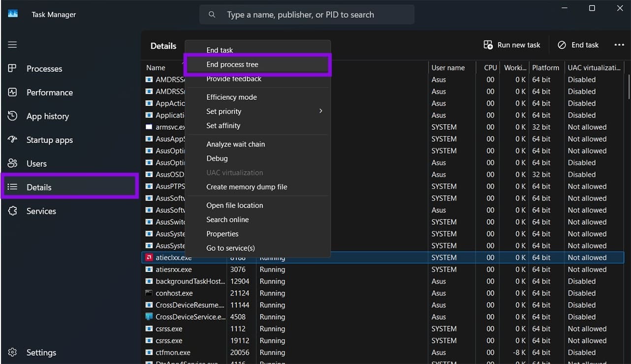Click the Settings gear icon
This screenshot has height=364, width=631.
(12, 352)
